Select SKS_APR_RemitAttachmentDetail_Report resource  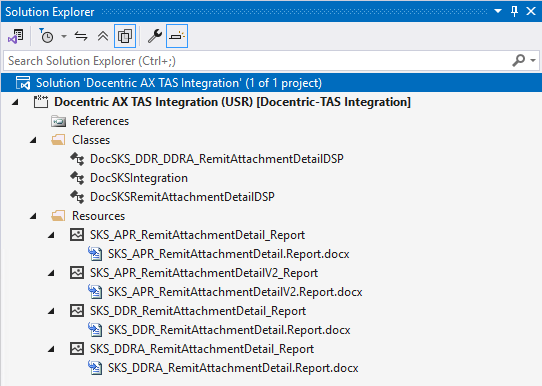pyautogui.click(x=197, y=235)
